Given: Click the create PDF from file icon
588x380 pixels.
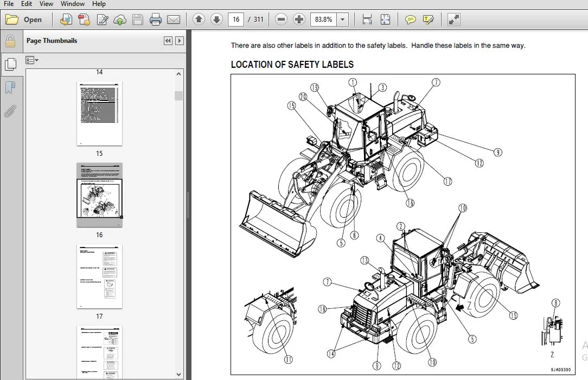Looking at the screenshot, I should pos(66,20).
